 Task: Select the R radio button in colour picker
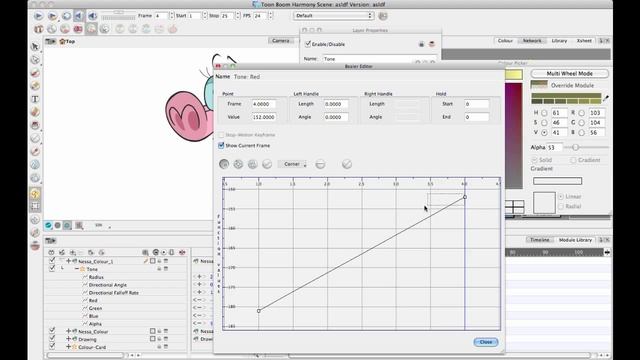click(581, 113)
